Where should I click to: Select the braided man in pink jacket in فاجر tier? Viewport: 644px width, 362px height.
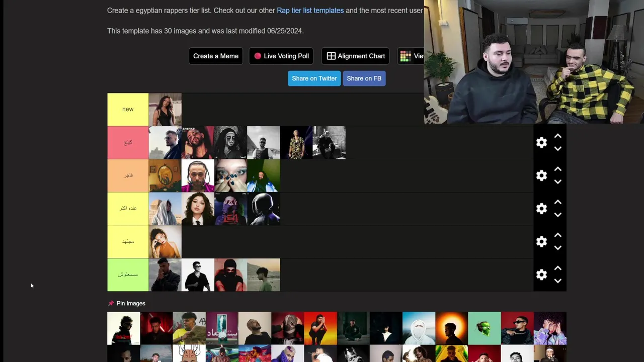tap(198, 175)
